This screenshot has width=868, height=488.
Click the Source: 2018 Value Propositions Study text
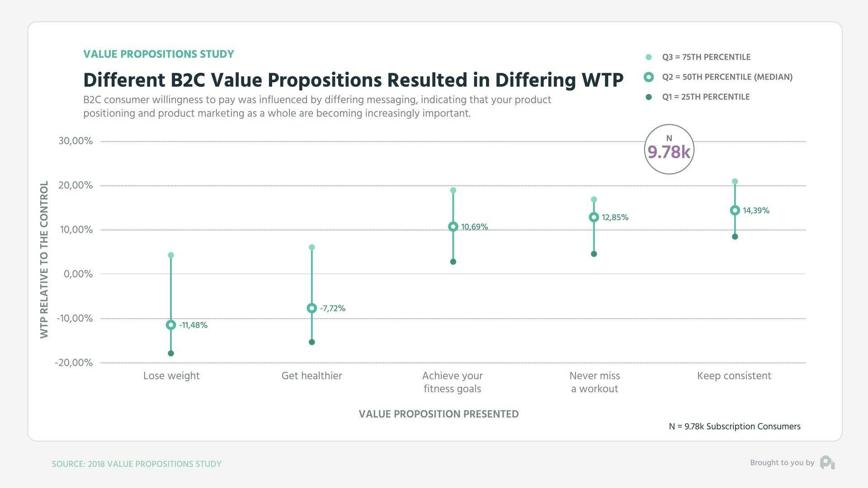click(137, 464)
